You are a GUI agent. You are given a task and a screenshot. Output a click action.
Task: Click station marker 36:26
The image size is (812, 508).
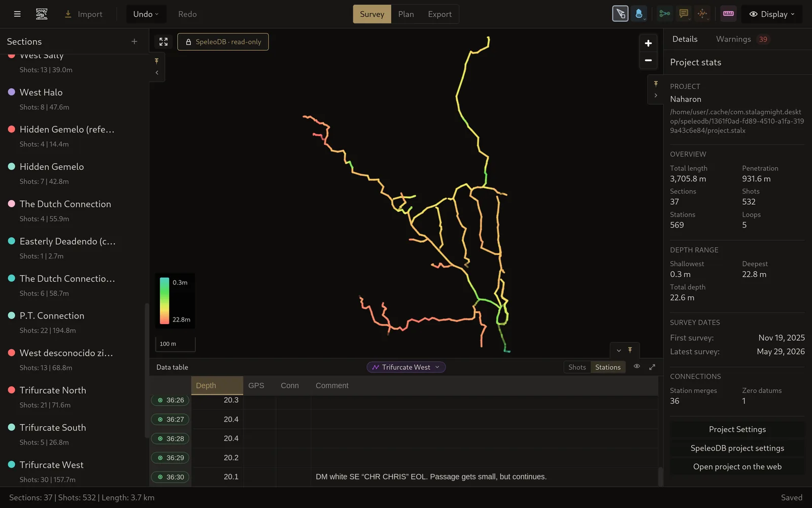170,400
